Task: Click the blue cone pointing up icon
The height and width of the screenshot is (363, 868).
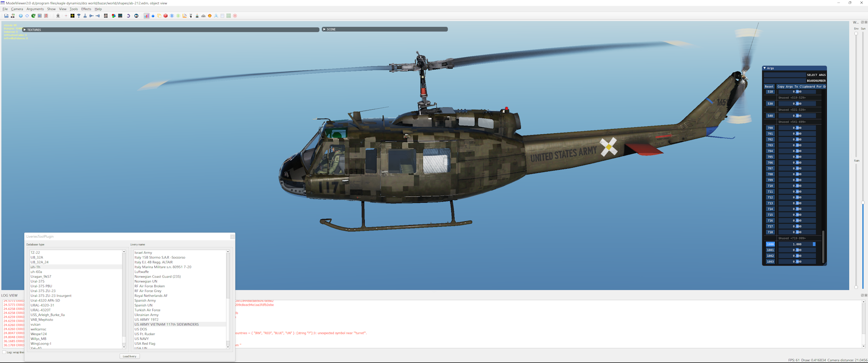Action: point(85,16)
